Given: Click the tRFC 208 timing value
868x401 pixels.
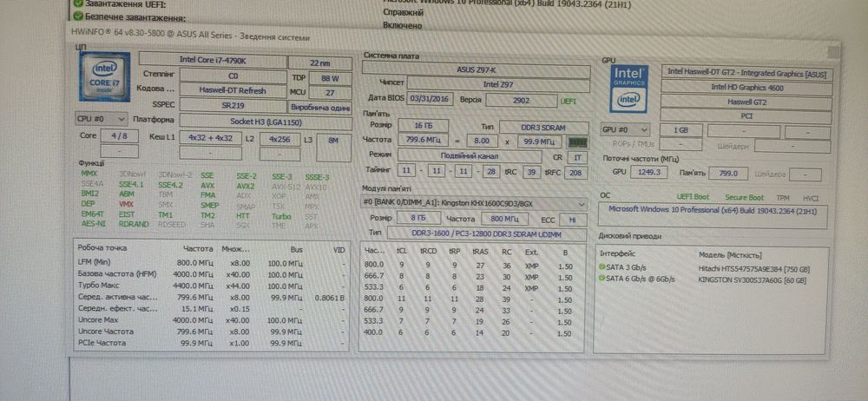Looking at the screenshot, I should click(575, 173).
